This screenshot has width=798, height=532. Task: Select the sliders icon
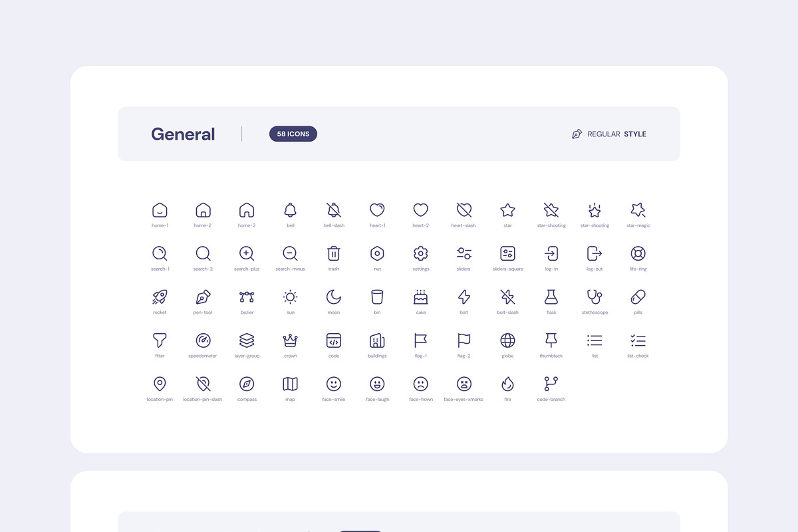pos(464,253)
